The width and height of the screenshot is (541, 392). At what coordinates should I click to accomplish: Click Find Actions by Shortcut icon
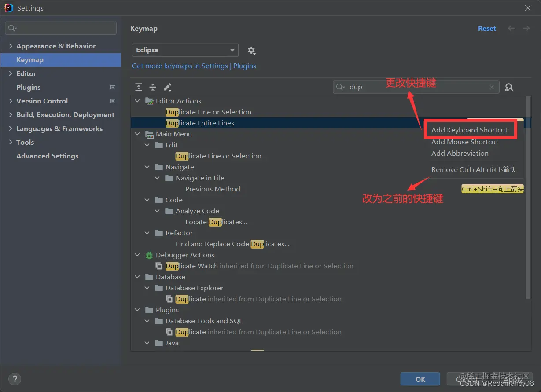[x=509, y=87]
